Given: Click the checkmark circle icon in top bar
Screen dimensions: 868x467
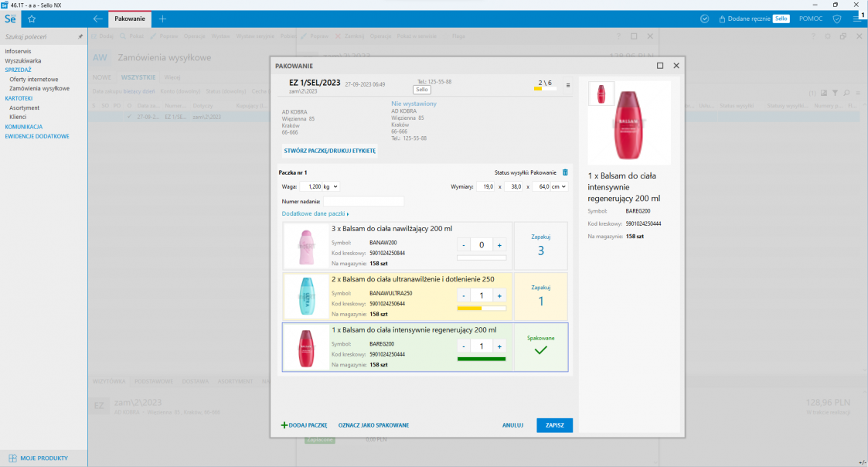Looking at the screenshot, I should pos(704,19).
